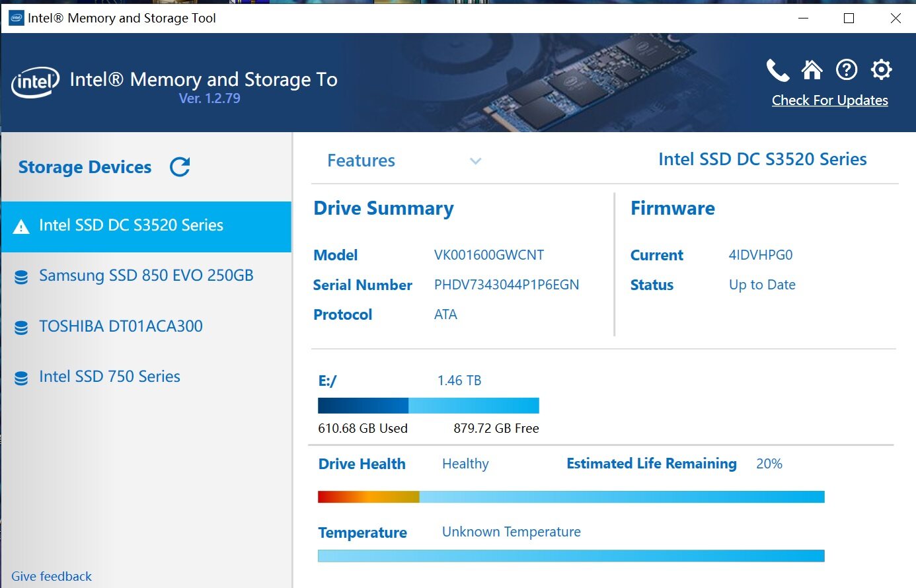Refresh the Storage Devices list
916x588 pixels.
180,167
